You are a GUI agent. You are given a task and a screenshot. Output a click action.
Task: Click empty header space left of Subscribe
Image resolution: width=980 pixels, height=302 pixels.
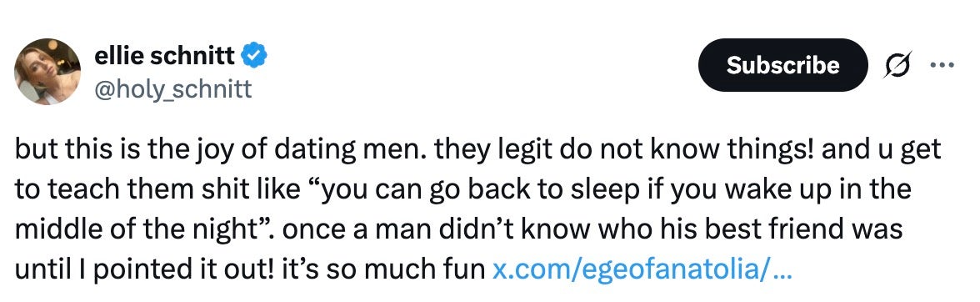(482, 65)
